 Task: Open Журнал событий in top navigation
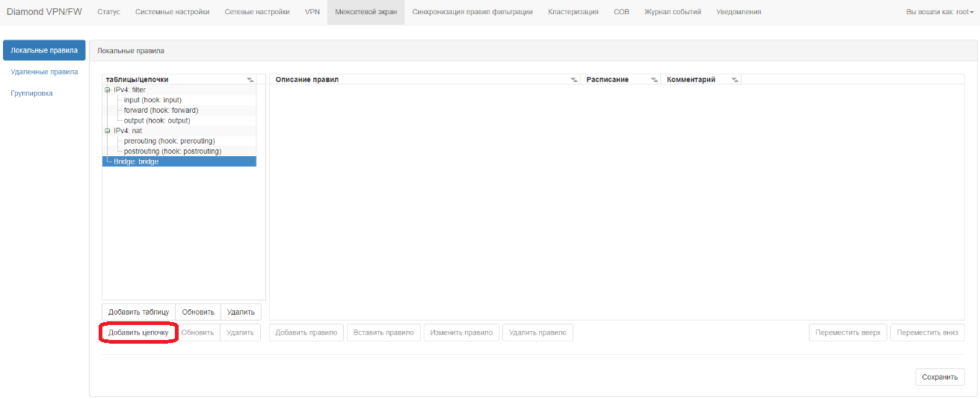672,12
